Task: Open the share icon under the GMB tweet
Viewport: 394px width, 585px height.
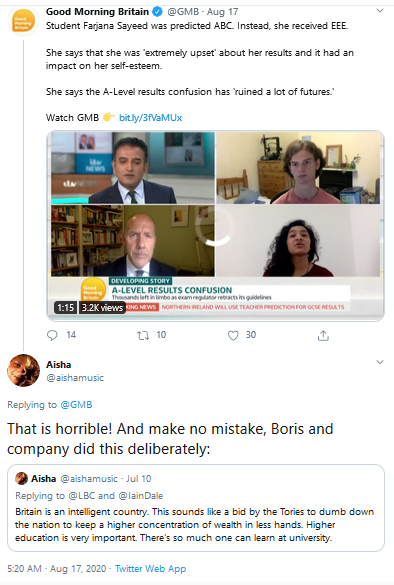Action: click(x=323, y=335)
